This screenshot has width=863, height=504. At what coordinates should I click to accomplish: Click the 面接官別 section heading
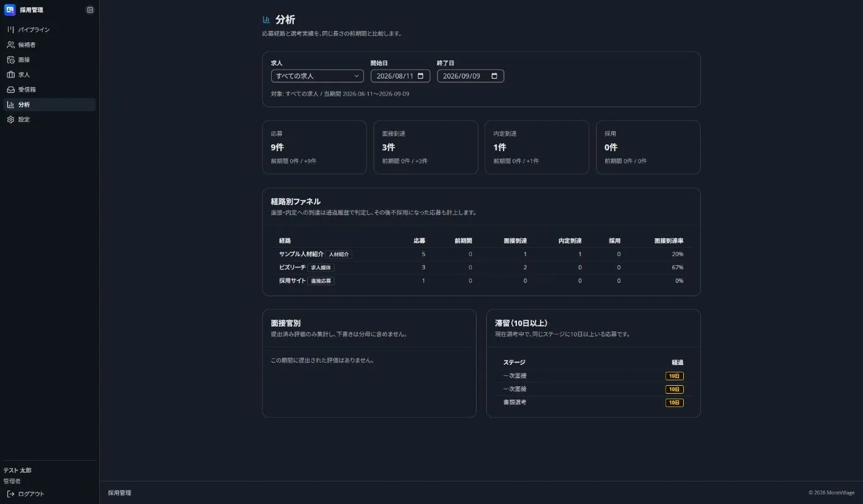pos(286,323)
